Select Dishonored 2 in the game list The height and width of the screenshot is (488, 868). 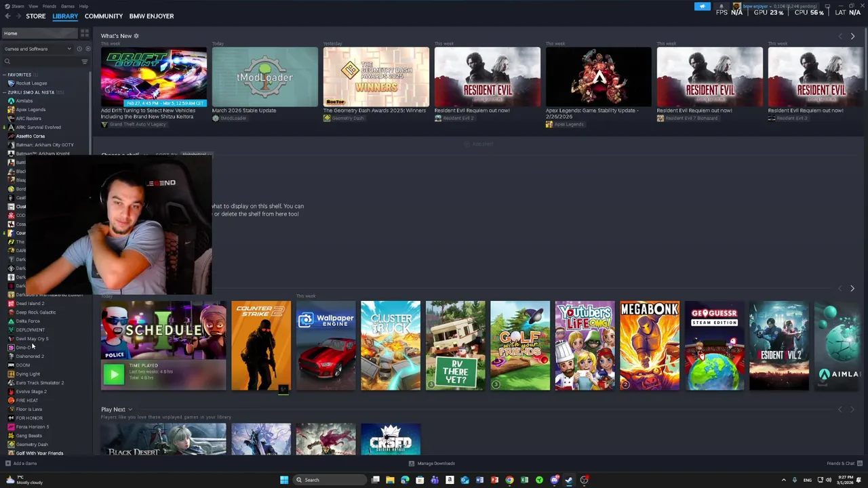(x=30, y=357)
